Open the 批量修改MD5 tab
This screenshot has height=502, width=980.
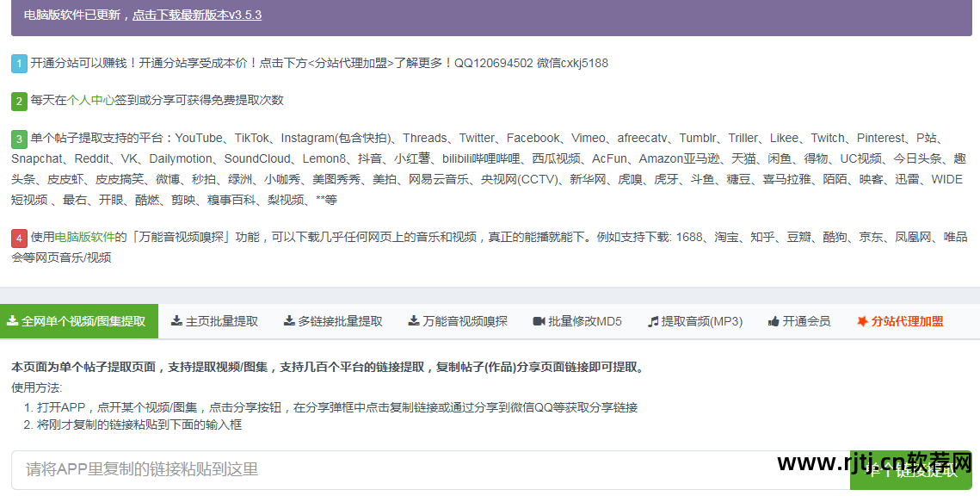tap(577, 321)
